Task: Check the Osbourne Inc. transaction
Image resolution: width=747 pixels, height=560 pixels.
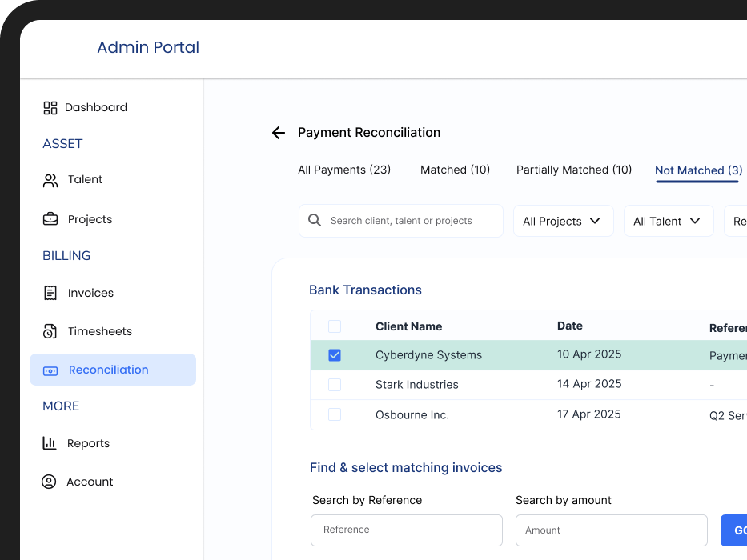Action: [334, 414]
